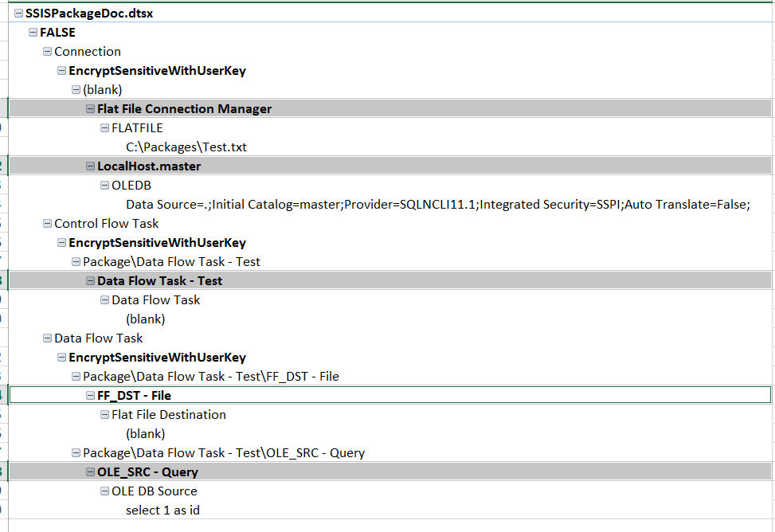Collapse the FF_DST - File row
This screenshot has height=532, width=775.
[91, 396]
